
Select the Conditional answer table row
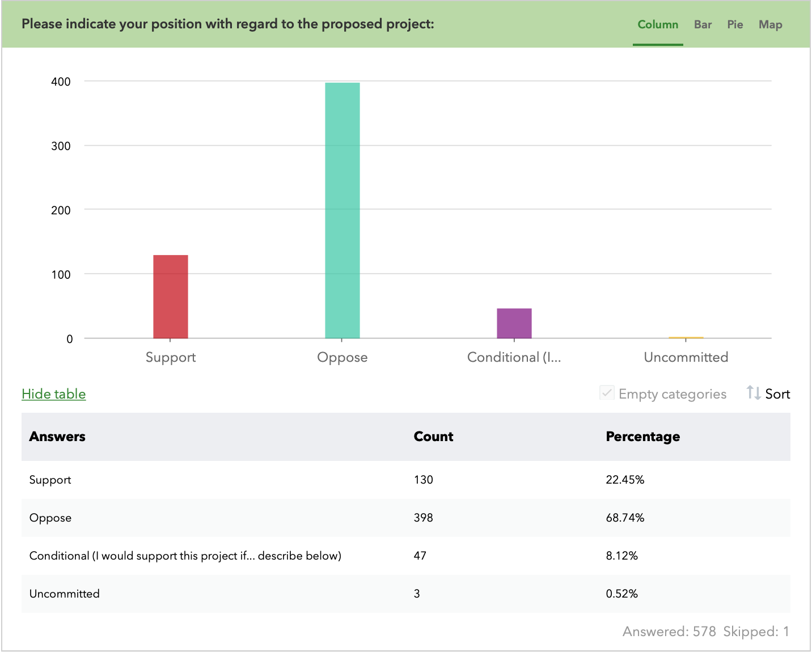[185, 556]
